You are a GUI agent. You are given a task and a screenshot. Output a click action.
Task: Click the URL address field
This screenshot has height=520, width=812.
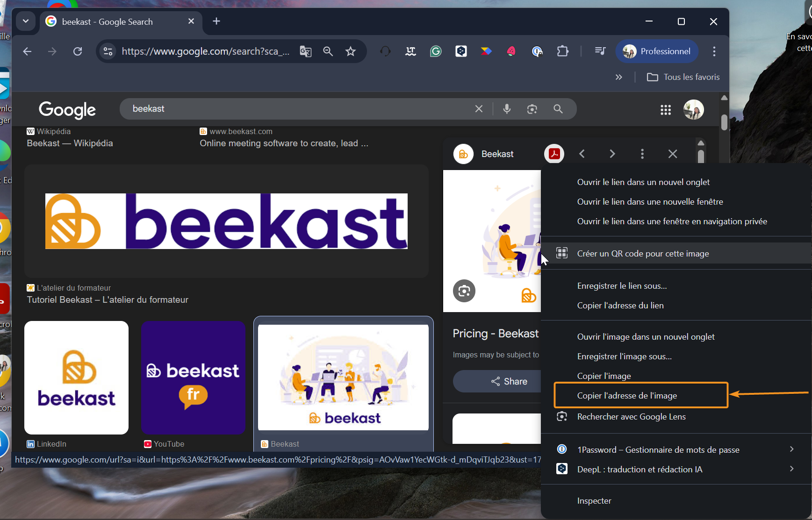click(x=206, y=51)
